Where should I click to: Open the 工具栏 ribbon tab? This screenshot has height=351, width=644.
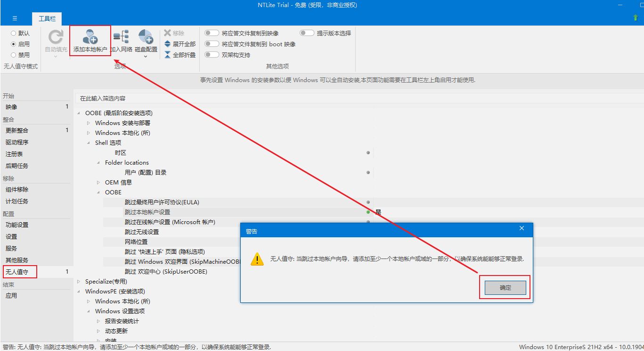pos(47,18)
